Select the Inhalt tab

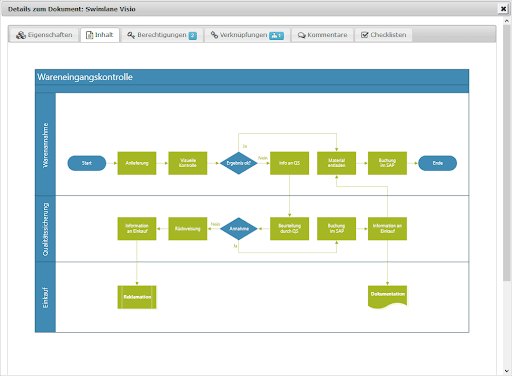[x=100, y=35]
